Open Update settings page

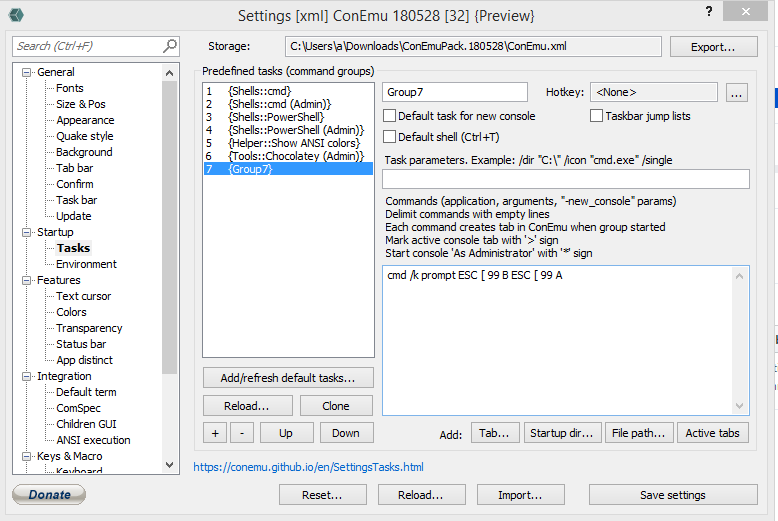click(73, 216)
